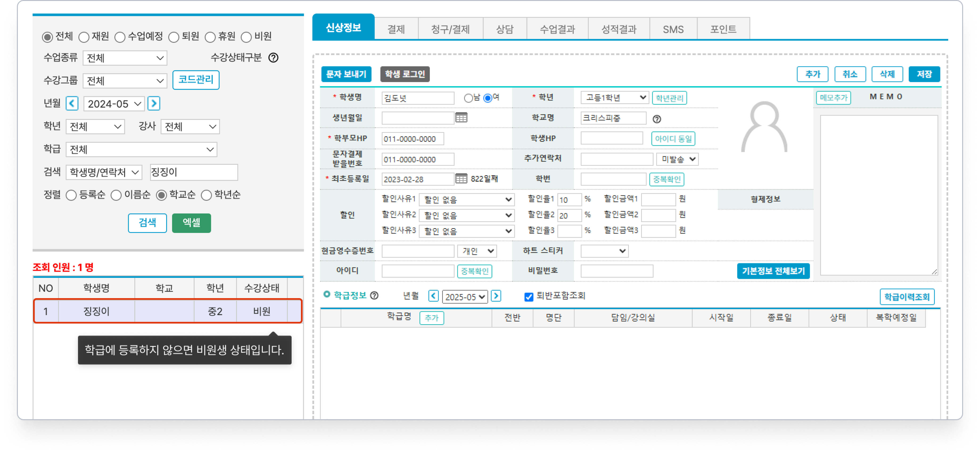The width and height of the screenshot is (980, 454).
Task: Click previous month arrow in 학급정보
Action: [433, 296]
